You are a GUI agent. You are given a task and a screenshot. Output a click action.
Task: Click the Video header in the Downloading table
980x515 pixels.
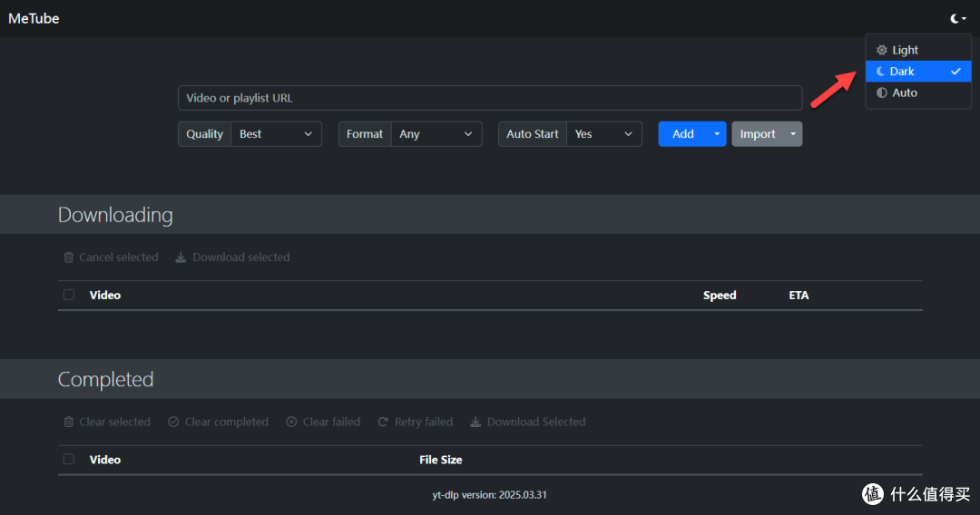(x=105, y=296)
